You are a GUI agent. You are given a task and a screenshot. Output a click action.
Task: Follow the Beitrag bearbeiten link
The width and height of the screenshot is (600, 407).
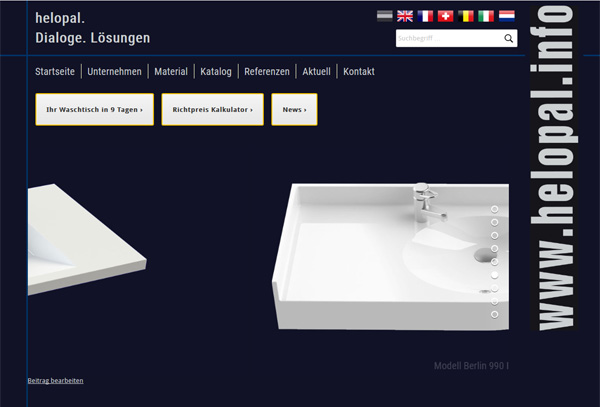(x=55, y=381)
